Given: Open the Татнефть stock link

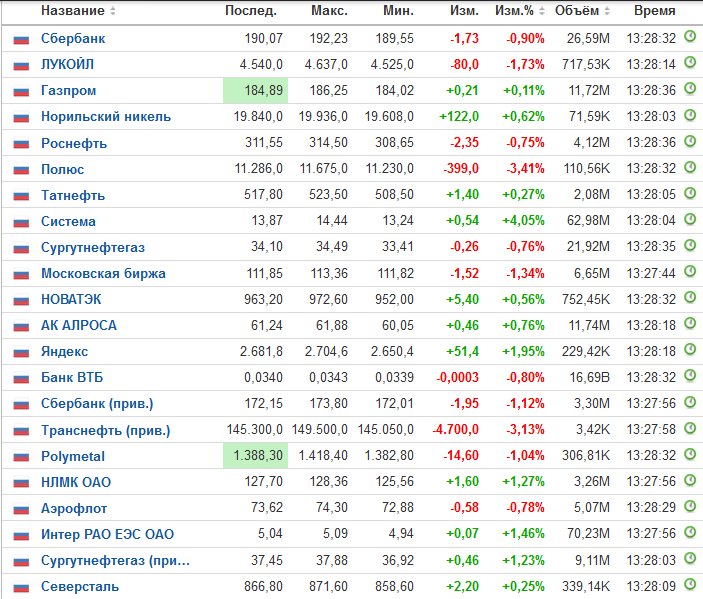Looking at the screenshot, I should tap(73, 195).
